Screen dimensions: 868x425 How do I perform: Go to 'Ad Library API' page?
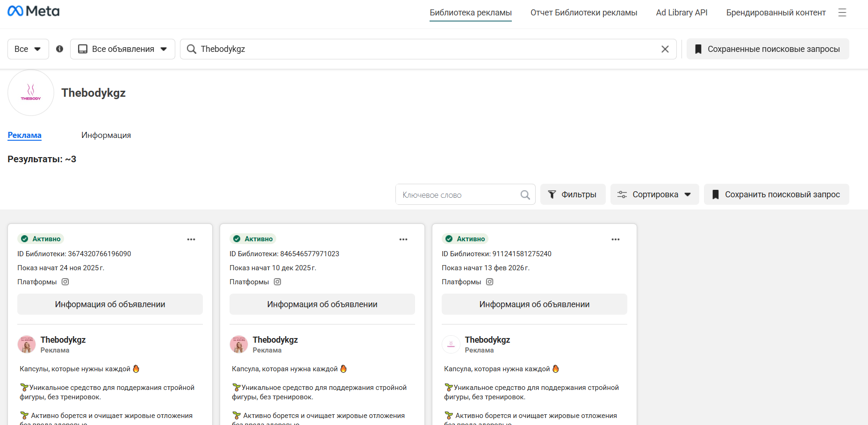point(681,13)
